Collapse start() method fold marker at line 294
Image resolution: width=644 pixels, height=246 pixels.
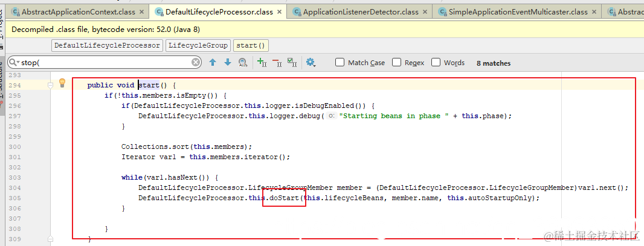point(51,85)
